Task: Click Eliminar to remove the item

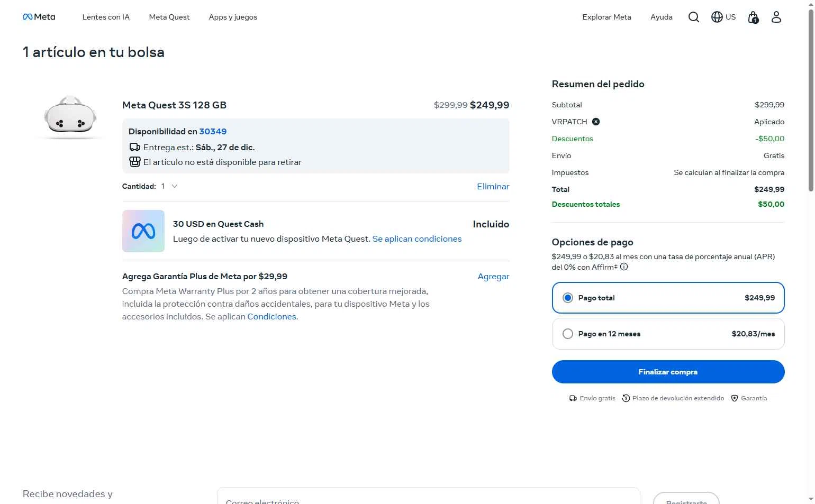Action: click(x=493, y=186)
